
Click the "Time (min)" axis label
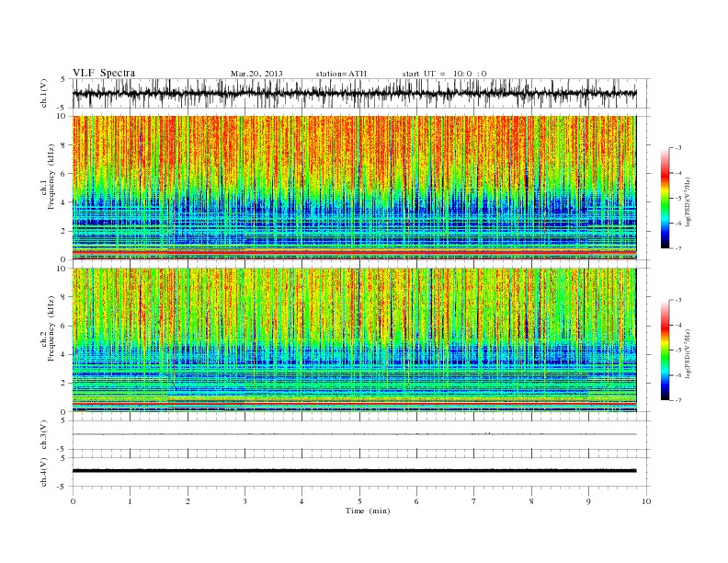click(368, 511)
